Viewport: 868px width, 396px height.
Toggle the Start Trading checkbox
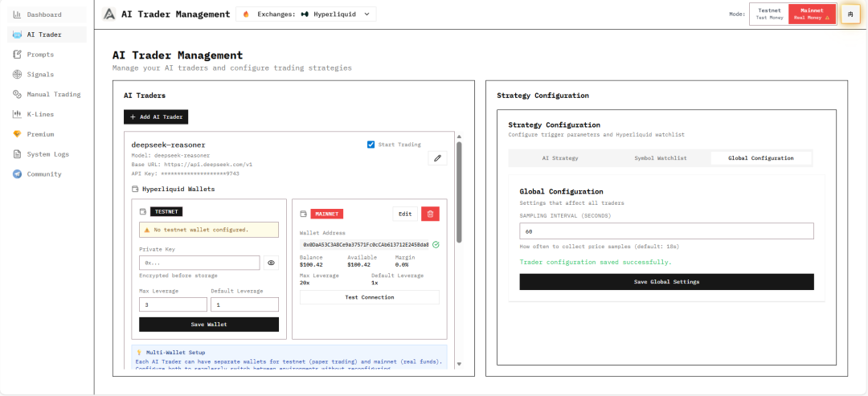pyautogui.click(x=371, y=145)
